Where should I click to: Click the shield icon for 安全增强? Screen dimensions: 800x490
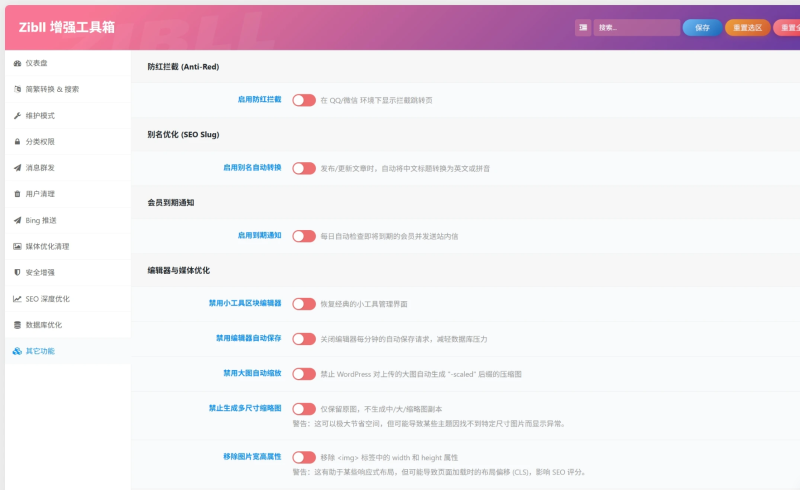(x=17, y=273)
